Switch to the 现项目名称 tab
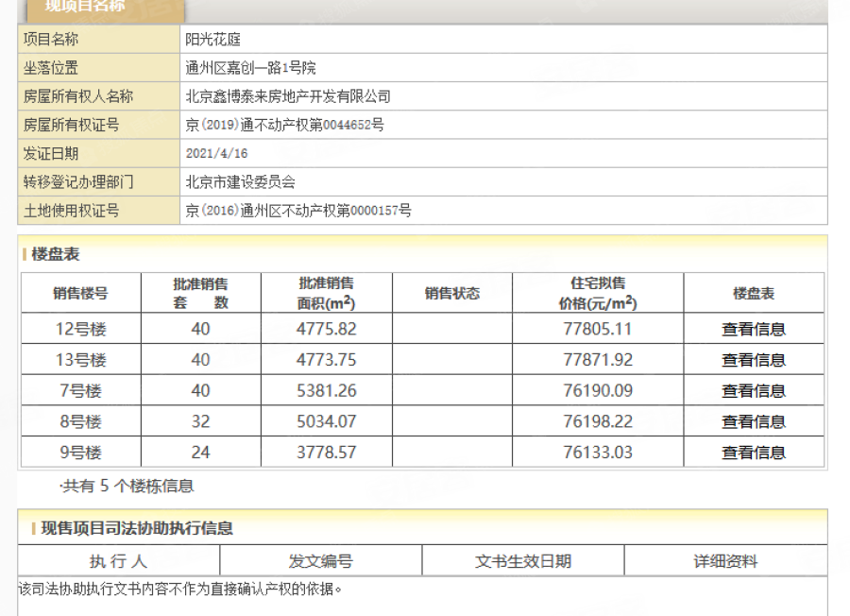 (x=105, y=8)
